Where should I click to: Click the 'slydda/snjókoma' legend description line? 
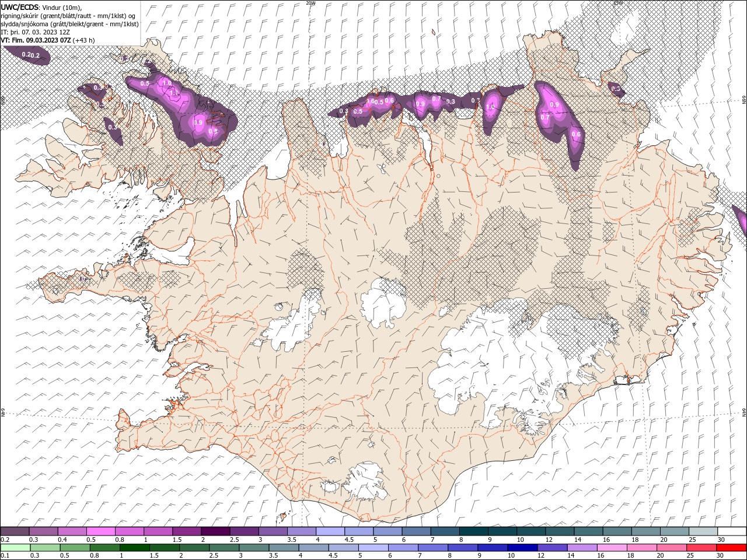[x=70, y=24]
